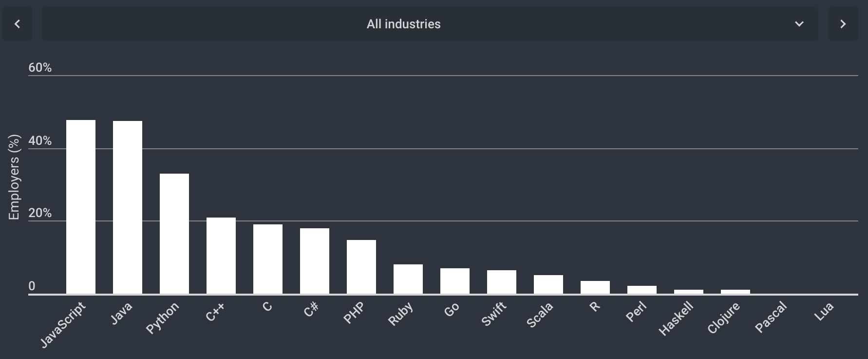Screen dimensions: 868x359
Task: Select the Go bar
Action: [x=455, y=281]
